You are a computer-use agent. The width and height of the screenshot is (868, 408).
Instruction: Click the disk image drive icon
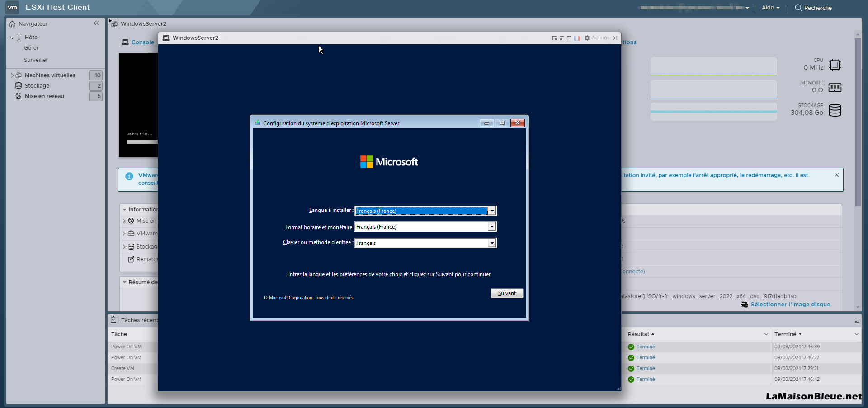coord(745,305)
